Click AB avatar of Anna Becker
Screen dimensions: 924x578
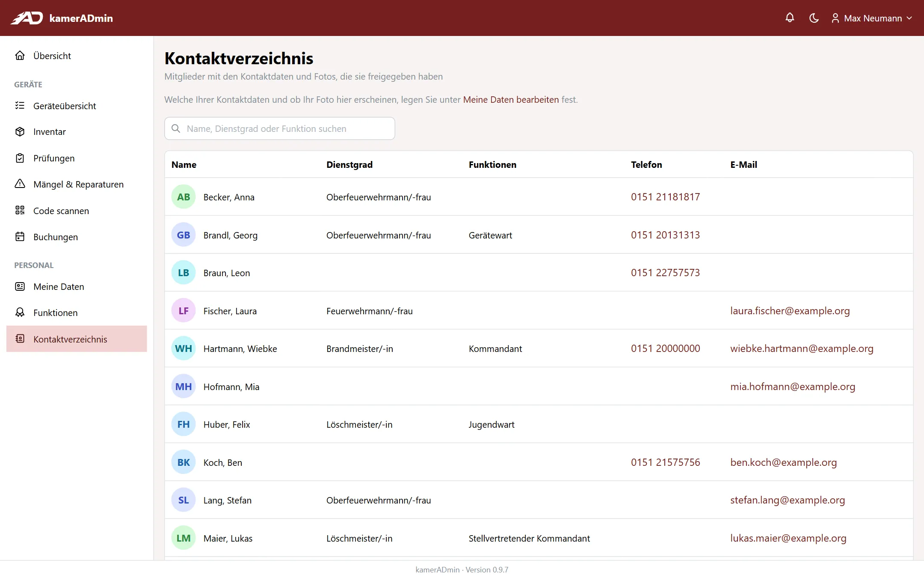(x=184, y=197)
